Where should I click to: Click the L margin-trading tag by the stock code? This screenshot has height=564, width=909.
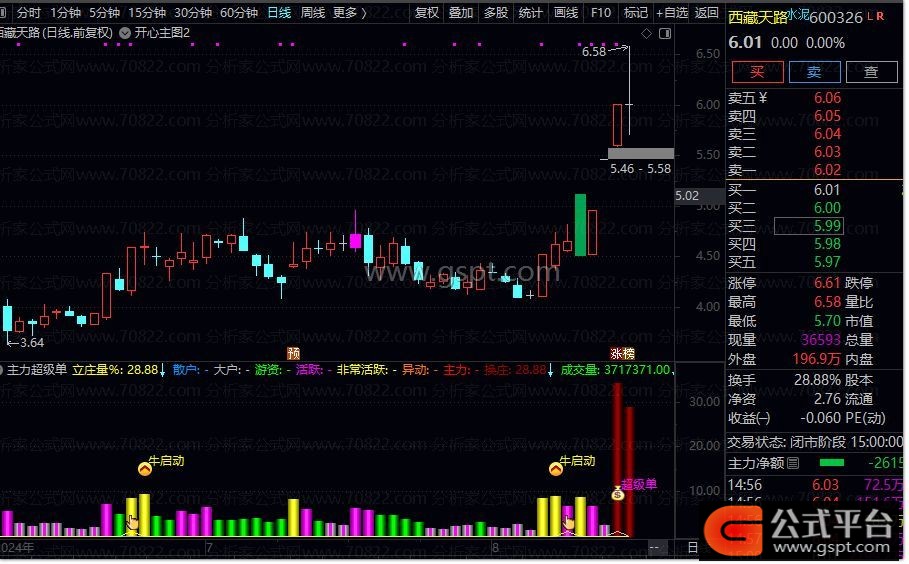870,17
